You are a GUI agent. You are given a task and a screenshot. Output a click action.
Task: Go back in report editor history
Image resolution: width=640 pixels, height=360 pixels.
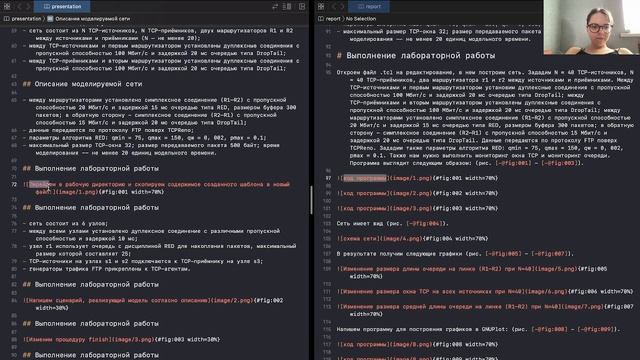click(x=333, y=6)
